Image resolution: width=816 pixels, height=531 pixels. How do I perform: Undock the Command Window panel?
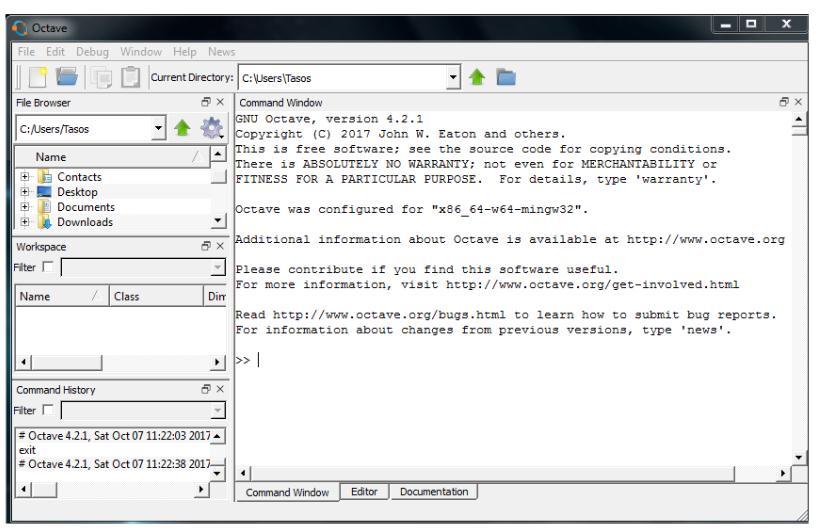pyautogui.click(x=784, y=102)
